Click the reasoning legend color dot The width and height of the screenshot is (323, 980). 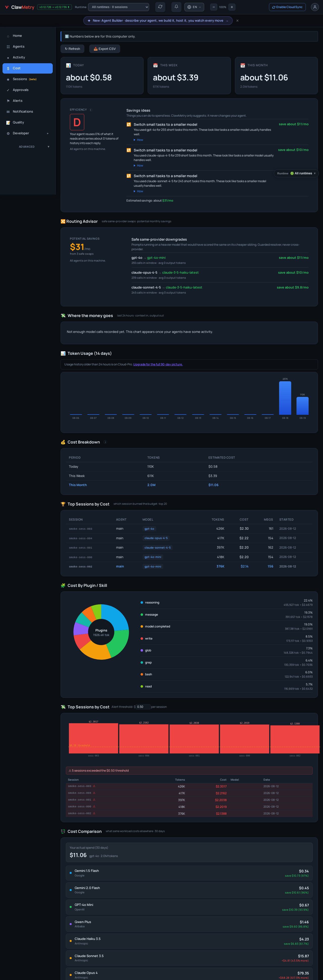(x=142, y=603)
